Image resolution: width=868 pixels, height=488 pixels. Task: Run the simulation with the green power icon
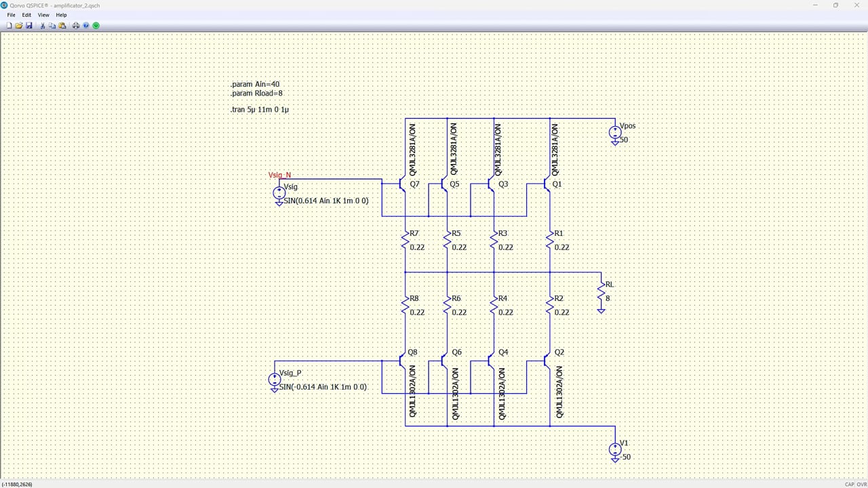(96, 26)
